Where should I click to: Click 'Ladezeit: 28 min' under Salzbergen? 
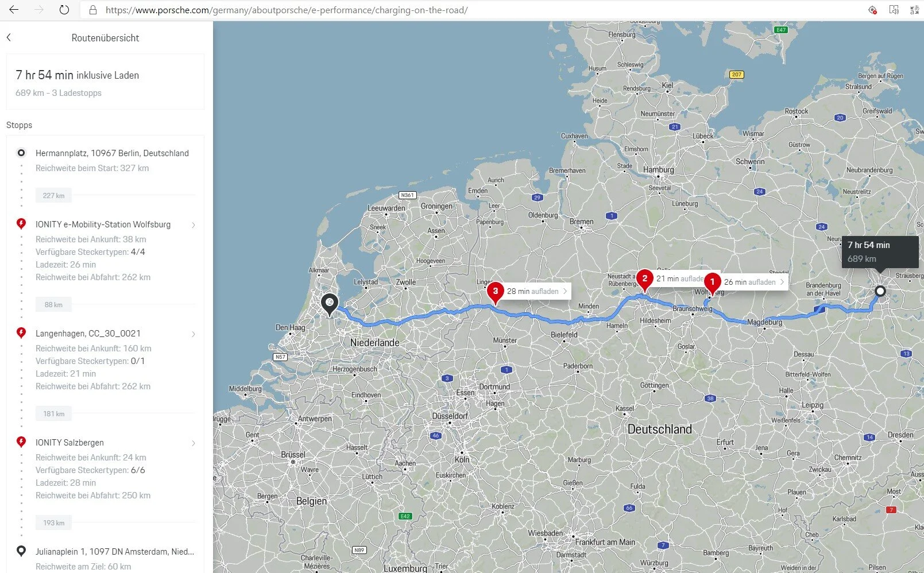[65, 483]
